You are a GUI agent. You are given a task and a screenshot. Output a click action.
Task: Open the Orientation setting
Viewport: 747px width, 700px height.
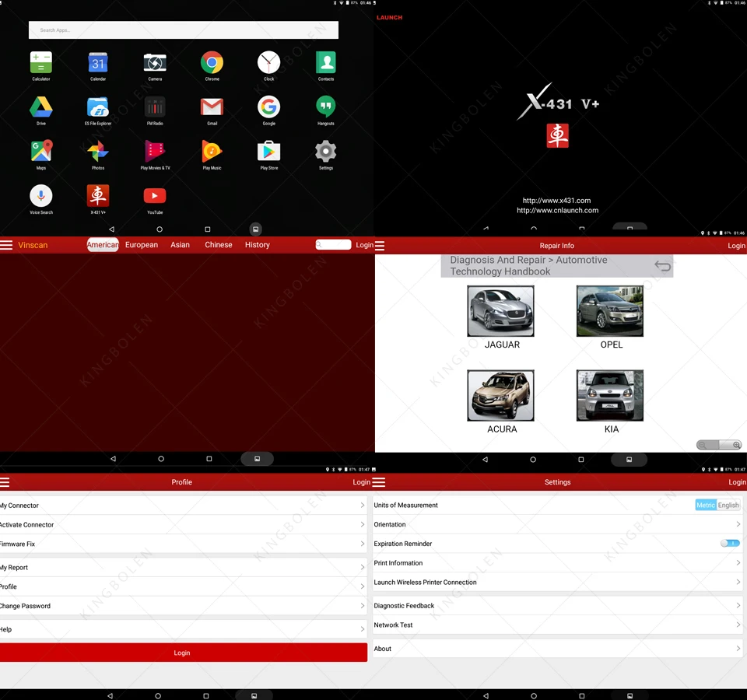click(x=558, y=524)
